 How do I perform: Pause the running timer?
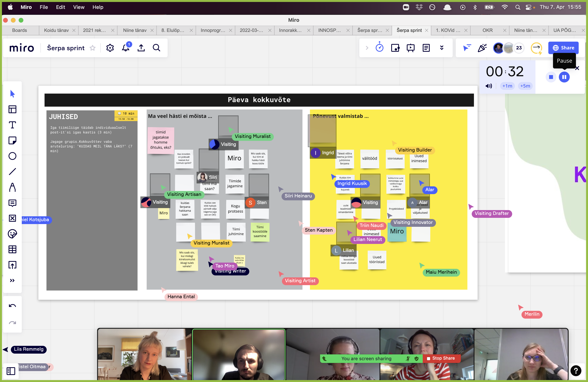pyautogui.click(x=564, y=77)
